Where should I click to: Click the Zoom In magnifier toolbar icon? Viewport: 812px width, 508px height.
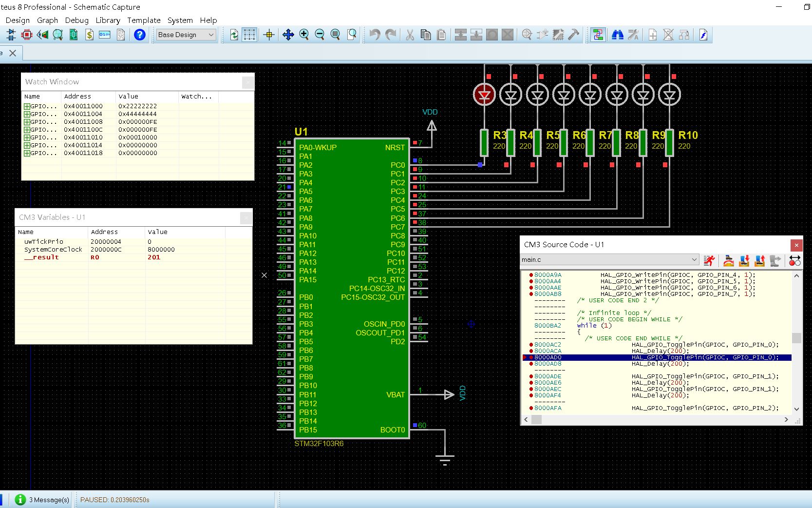coord(304,35)
